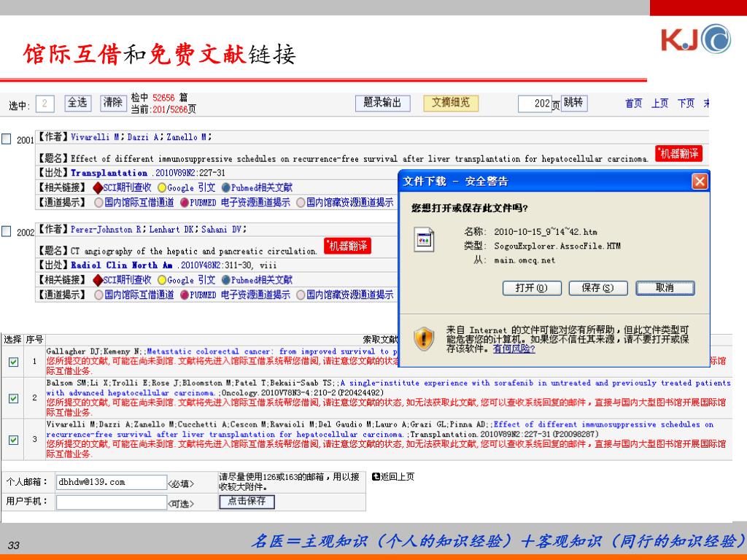Click the 全选 select all button
The width and height of the screenshot is (747, 560).
click(x=77, y=103)
